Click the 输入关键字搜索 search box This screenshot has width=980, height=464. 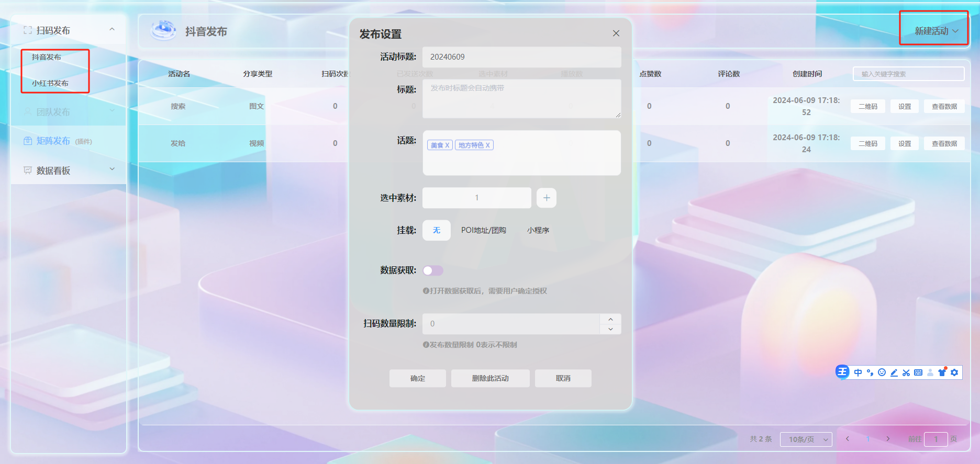tap(909, 74)
